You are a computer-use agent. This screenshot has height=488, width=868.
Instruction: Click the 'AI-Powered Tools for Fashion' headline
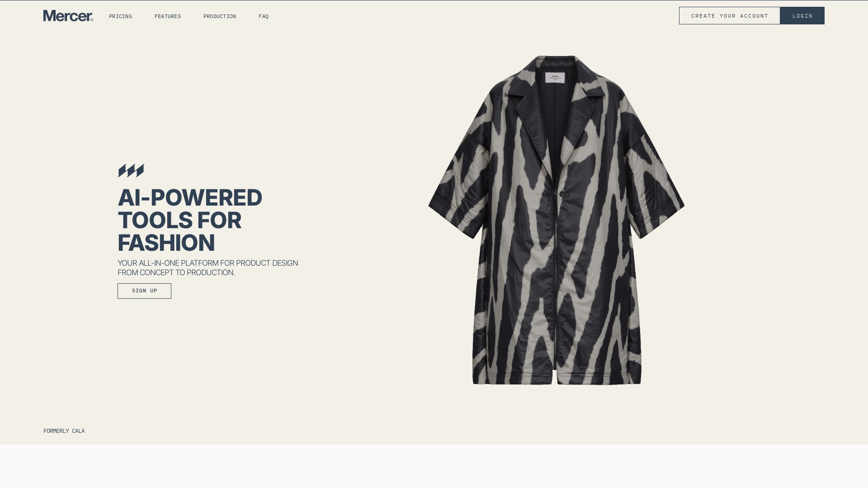[x=190, y=220]
